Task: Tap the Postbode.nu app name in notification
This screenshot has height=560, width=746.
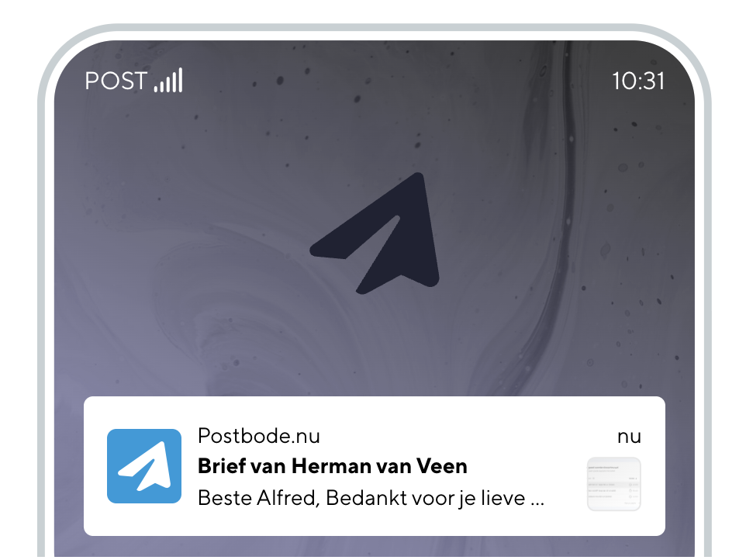Action: click(x=259, y=436)
